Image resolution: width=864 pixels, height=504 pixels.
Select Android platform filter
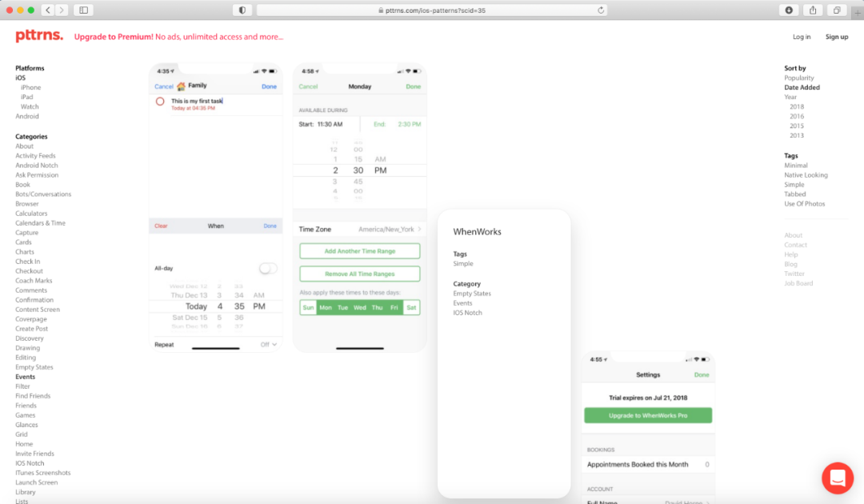point(27,116)
